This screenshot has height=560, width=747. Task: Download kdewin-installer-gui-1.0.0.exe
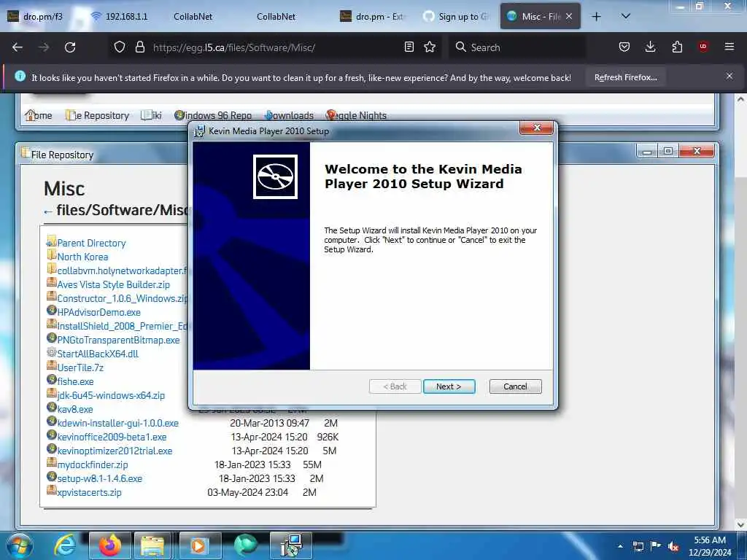(x=117, y=423)
